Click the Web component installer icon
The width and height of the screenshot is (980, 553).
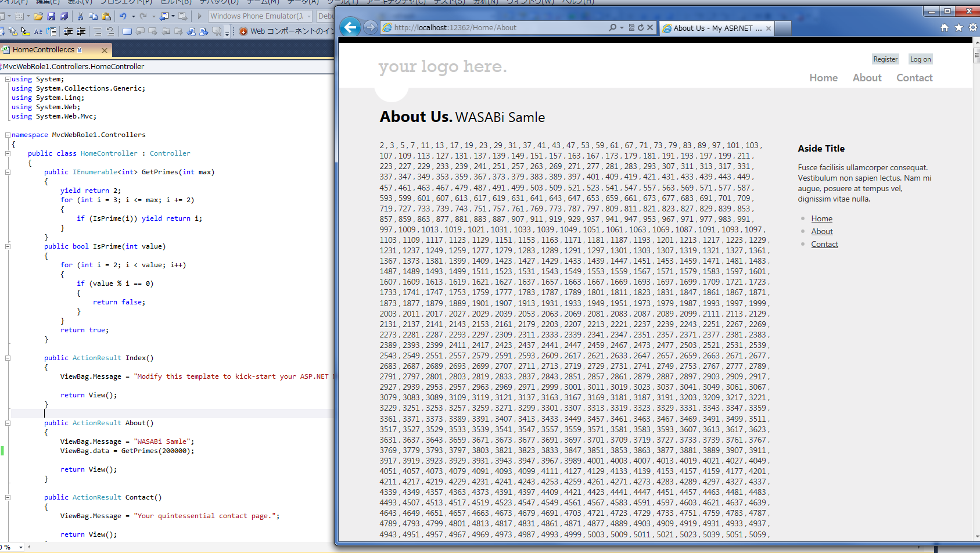click(x=243, y=31)
